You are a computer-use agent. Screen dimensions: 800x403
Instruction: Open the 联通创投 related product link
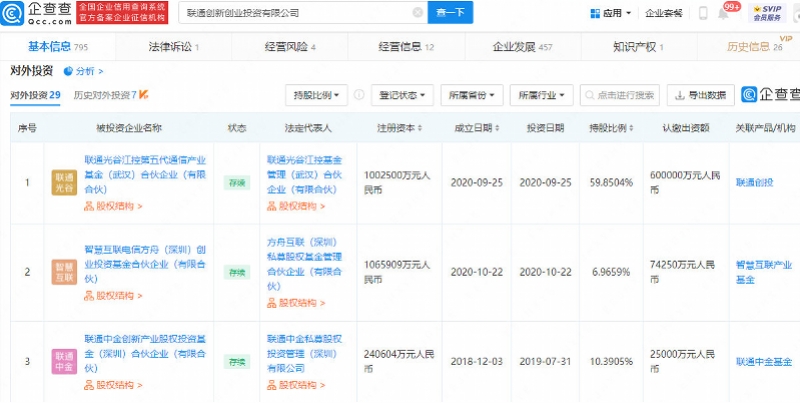(x=755, y=183)
